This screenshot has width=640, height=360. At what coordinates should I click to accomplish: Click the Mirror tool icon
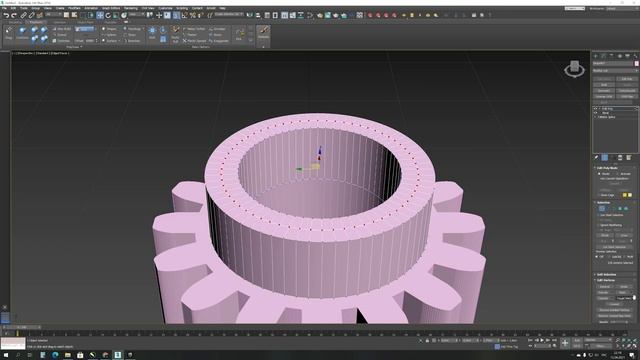click(249, 15)
